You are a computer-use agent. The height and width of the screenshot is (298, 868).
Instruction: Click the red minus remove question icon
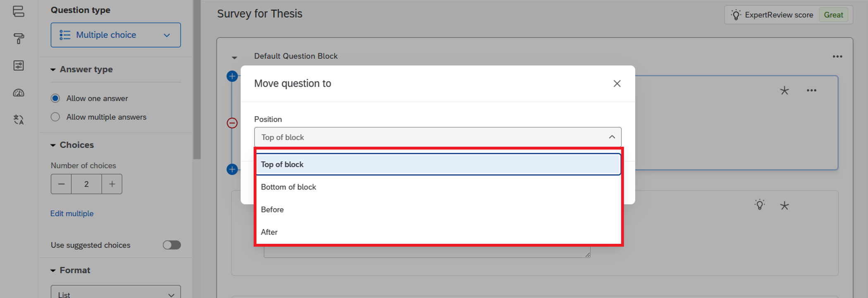click(x=232, y=123)
